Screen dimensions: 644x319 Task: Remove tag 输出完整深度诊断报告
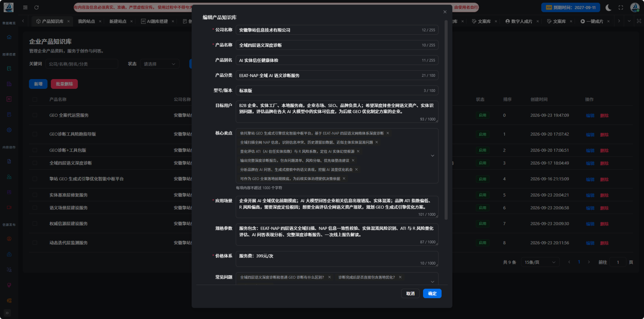click(x=353, y=160)
